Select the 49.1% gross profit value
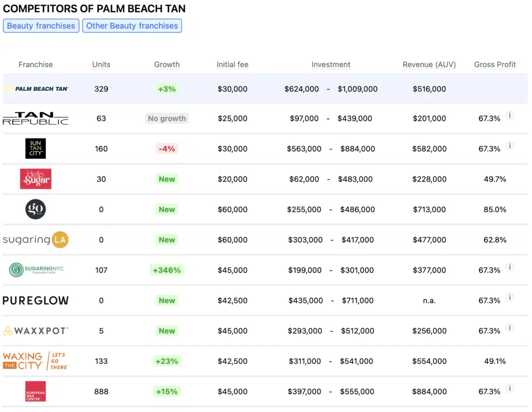532x412 pixels. point(495,361)
